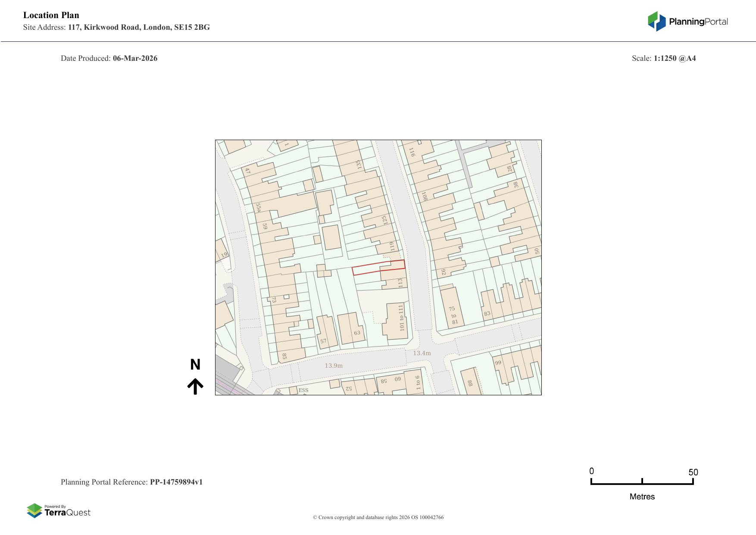Click reference number PP-14759894v1

click(176, 482)
